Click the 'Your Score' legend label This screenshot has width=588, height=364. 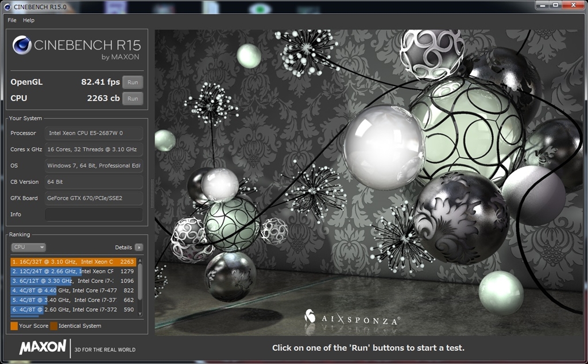34,326
